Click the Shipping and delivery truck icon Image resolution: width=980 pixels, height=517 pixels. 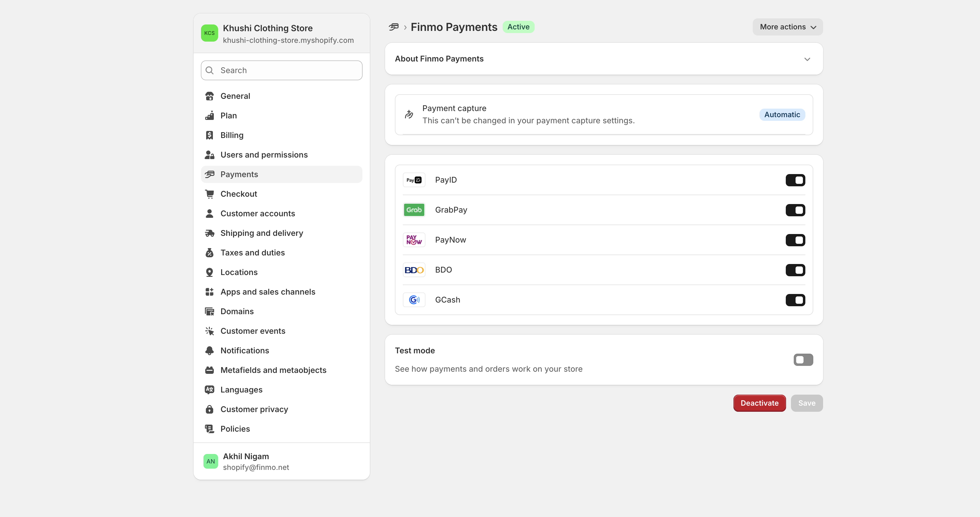tap(209, 233)
